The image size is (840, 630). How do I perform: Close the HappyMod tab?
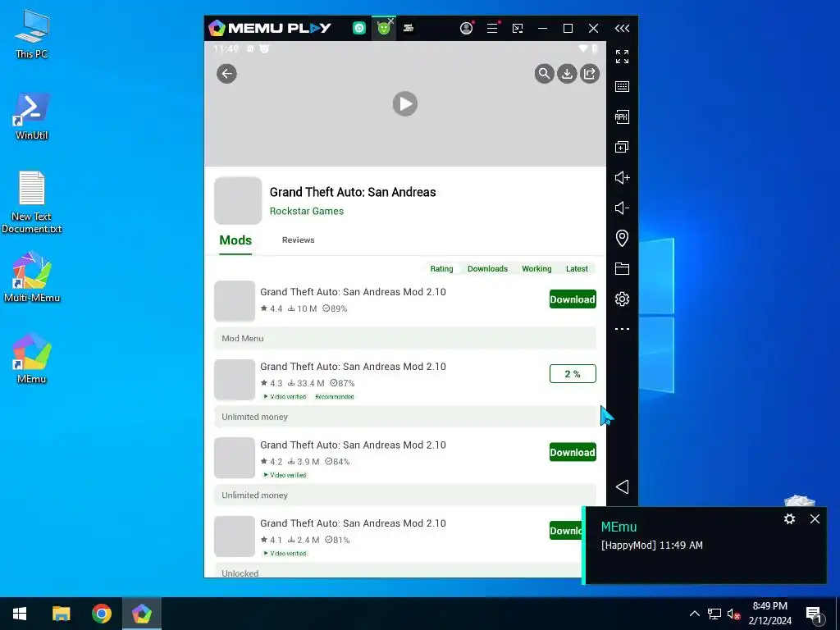click(391, 21)
